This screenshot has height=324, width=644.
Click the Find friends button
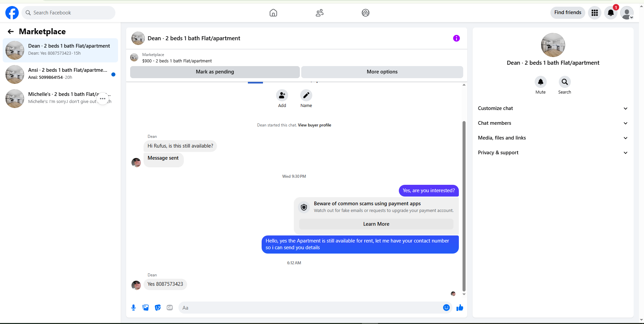coord(568,12)
